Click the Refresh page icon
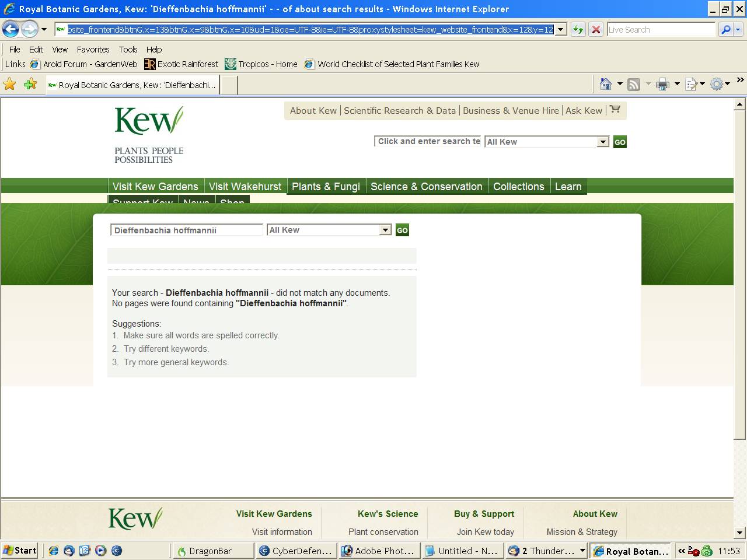Image resolution: width=747 pixels, height=560 pixels. 578,30
